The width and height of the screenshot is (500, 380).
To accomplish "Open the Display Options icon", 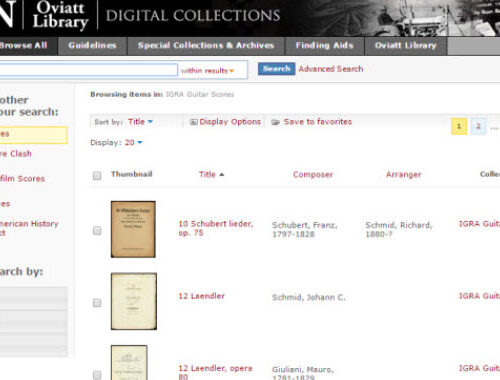I will click(x=193, y=122).
